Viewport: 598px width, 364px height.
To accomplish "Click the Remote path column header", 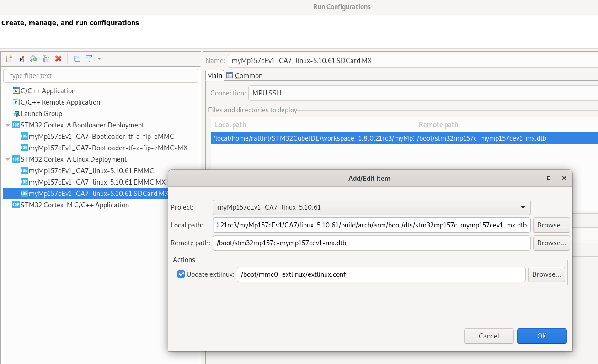I will pos(506,125).
